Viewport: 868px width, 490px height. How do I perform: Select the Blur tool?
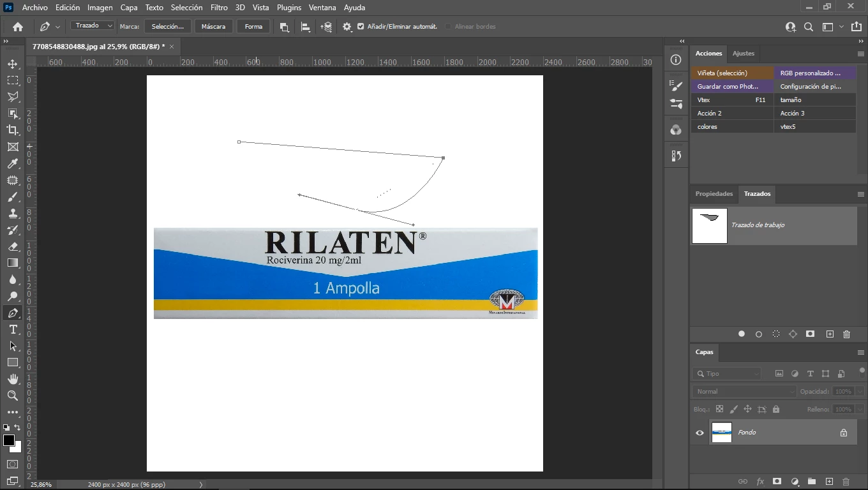click(13, 279)
